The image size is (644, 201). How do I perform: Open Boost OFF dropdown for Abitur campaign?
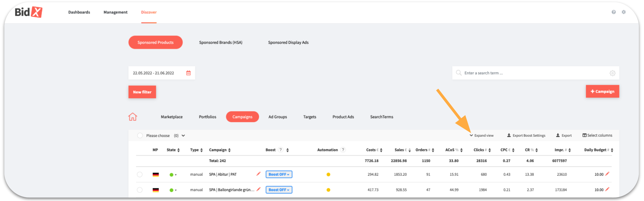click(279, 174)
